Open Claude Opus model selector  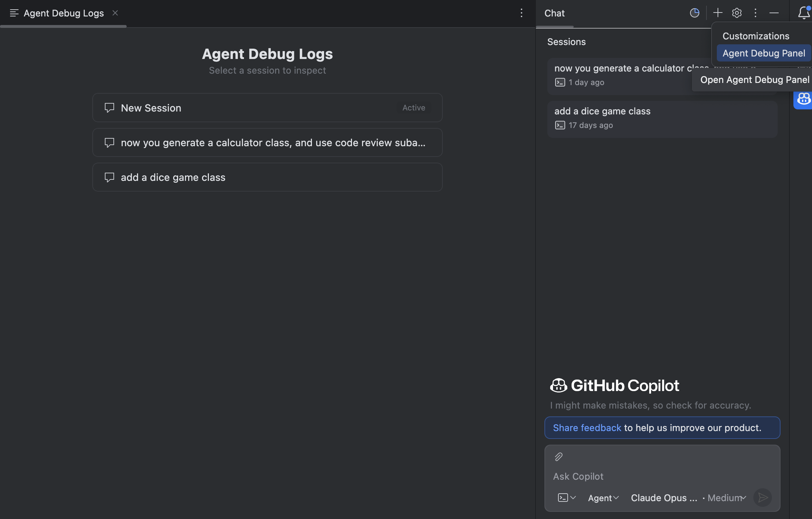click(x=664, y=498)
